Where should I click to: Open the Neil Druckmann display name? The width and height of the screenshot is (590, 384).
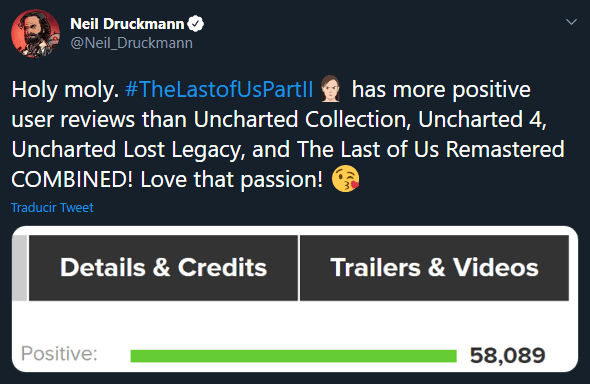pos(127,24)
